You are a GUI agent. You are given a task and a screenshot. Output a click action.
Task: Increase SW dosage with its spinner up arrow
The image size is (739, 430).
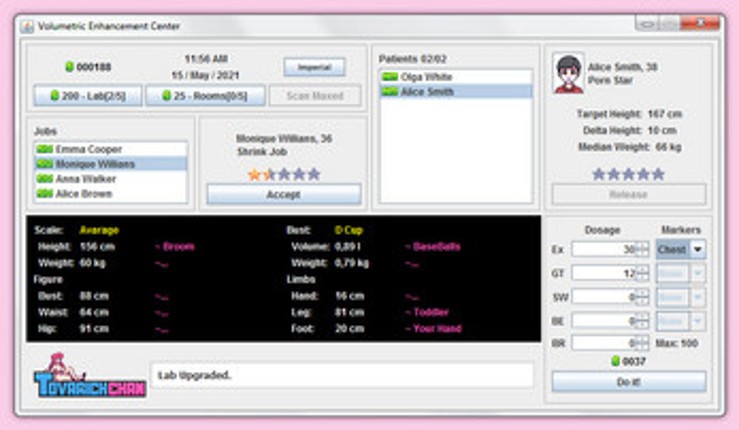(x=642, y=293)
